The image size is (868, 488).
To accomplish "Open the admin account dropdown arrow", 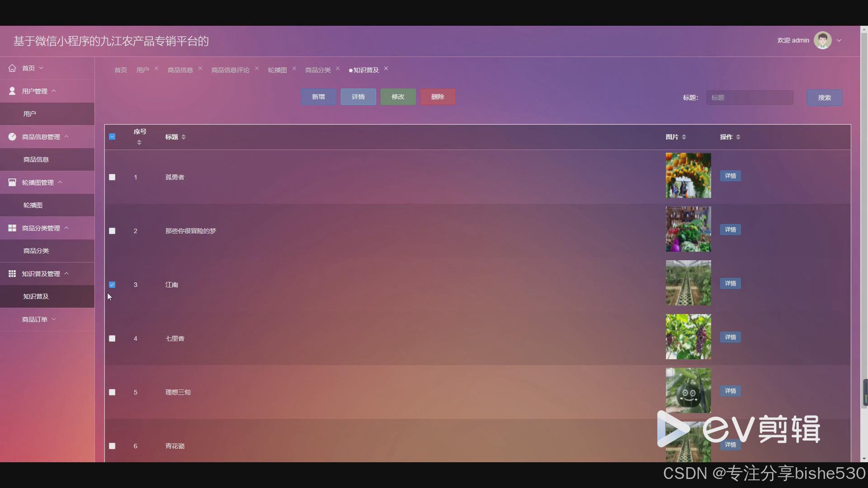I will point(839,40).
